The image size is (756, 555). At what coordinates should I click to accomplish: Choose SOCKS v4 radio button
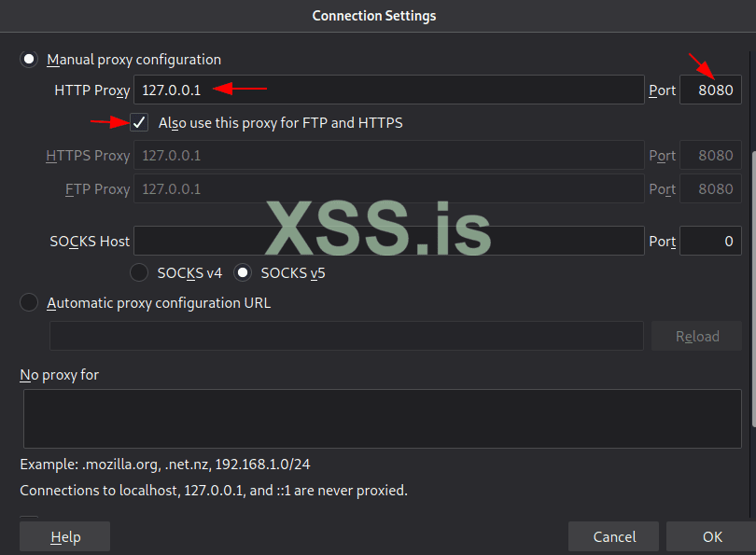(x=139, y=273)
